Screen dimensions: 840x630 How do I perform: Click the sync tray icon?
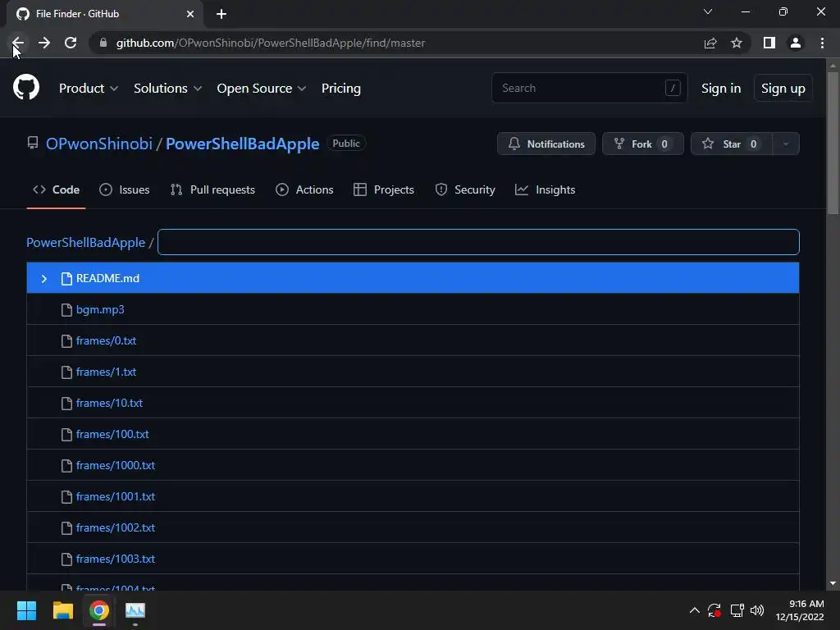714,610
